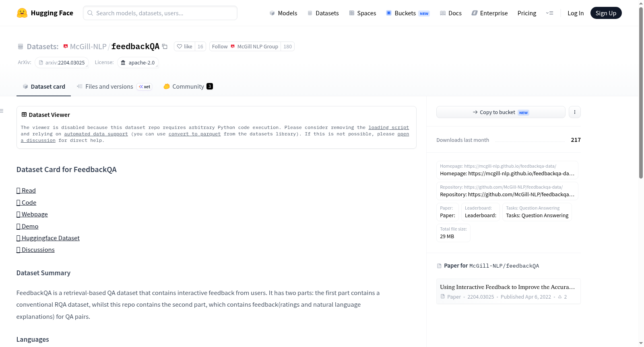This screenshot has height=347, width=644.
Task: Open the Demo link
Action: (x=27, y=226)
